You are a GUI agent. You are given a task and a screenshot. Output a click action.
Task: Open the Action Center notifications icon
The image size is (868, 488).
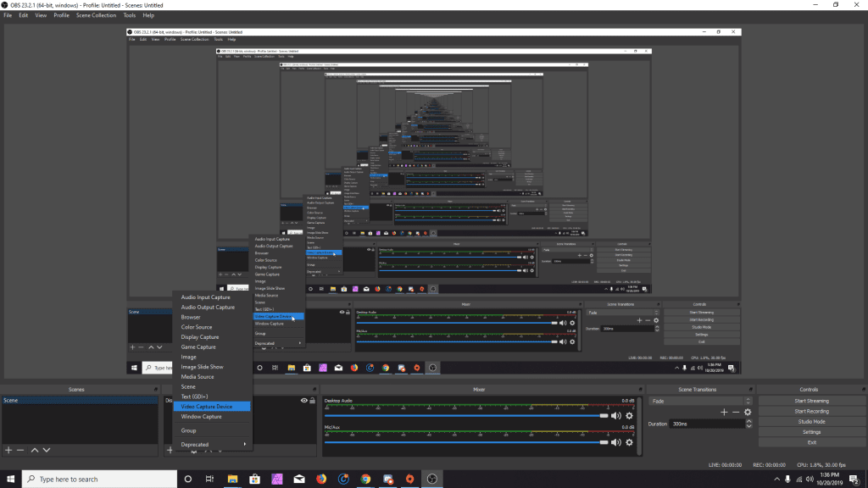[854, 479]
